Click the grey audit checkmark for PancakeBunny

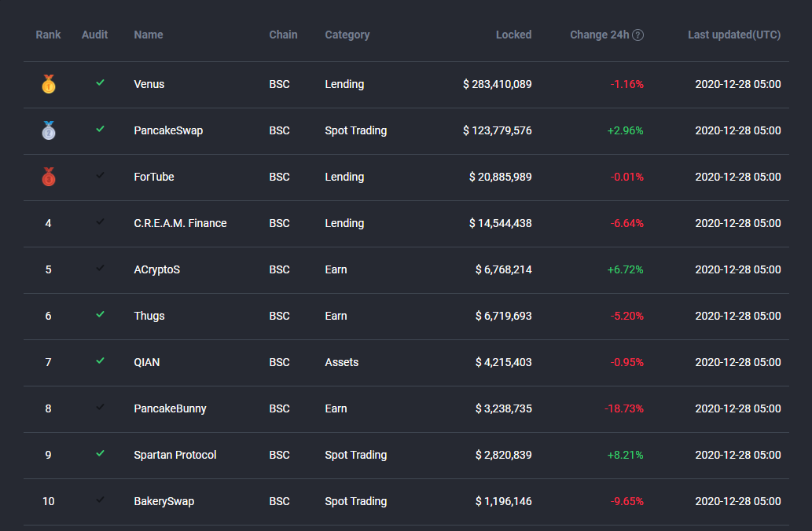[x=100, y=407]
